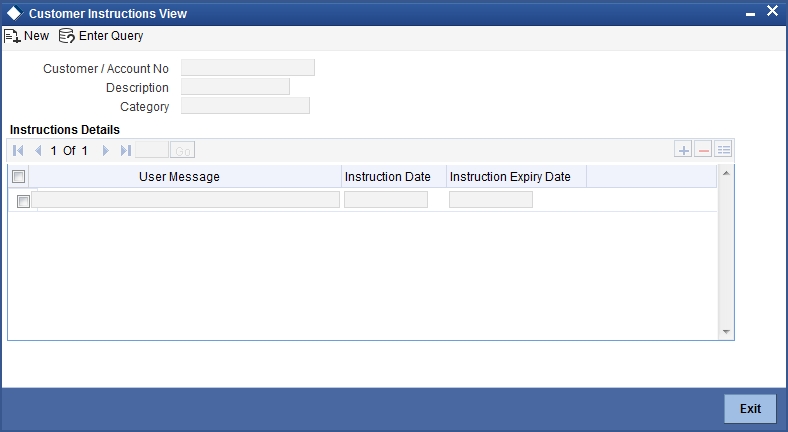Open single record view icon
This screenshot has height=432, width=788.
(x=723, y=150)
